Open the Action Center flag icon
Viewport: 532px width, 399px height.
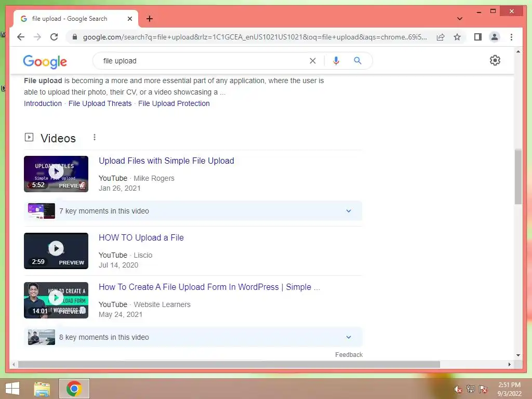click(483, 389)
